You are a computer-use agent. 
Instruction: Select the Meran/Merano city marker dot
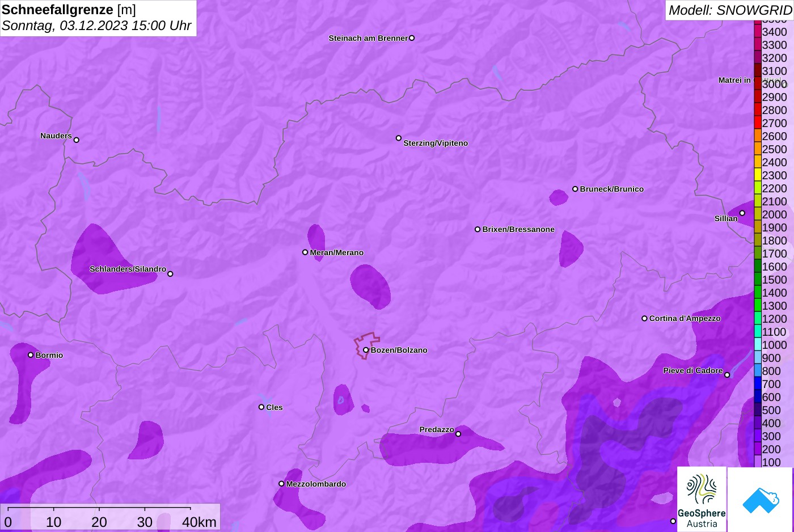(x=305, y=252)
